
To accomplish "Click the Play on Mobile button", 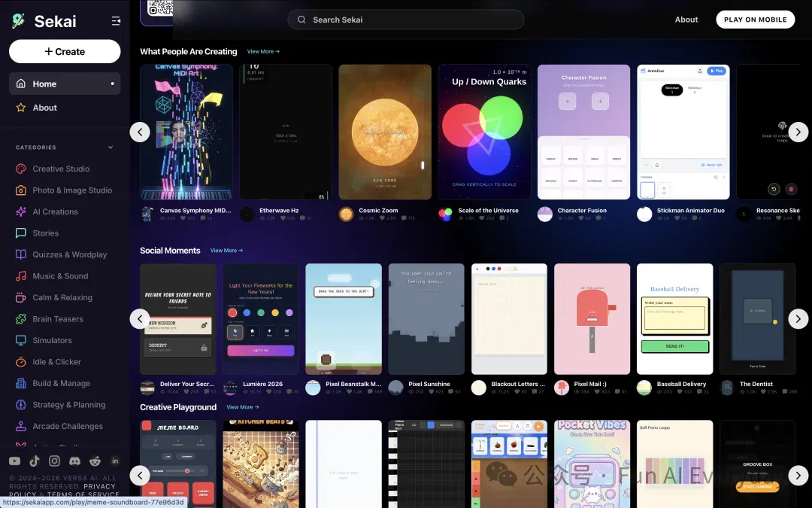I will coord(755,20).
